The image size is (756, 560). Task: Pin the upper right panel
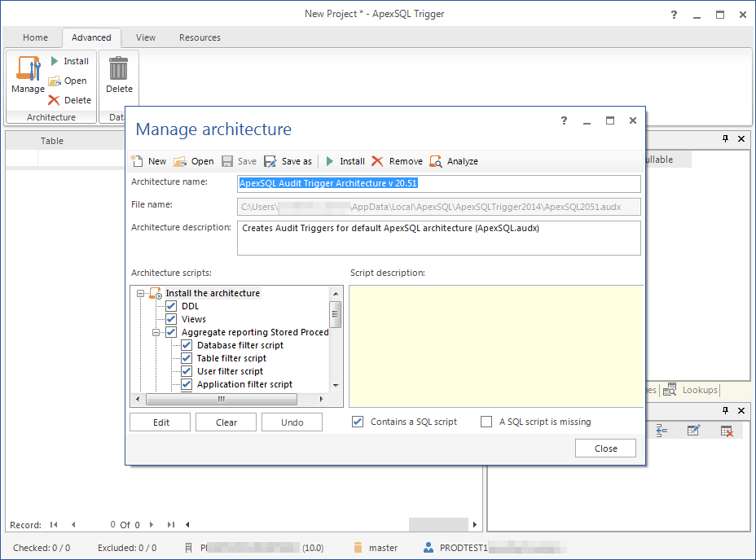pyautogui.click(x=725, y=139)
